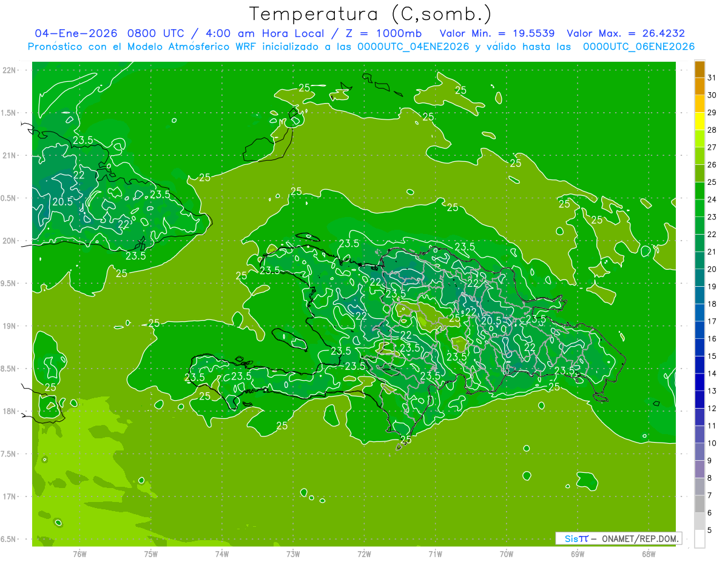
Task: Click the colorbar scale label '31'
Action: 712,78
